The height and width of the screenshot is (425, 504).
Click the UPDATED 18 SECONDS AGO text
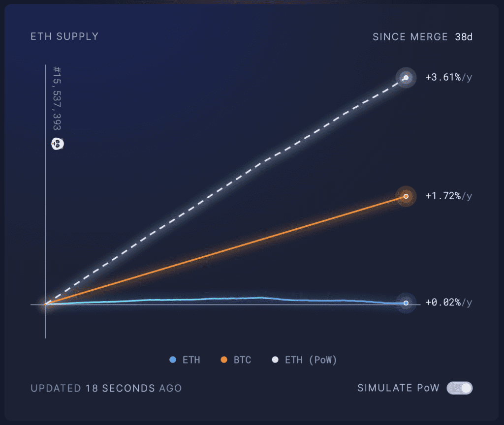click(x=106, y=389)
